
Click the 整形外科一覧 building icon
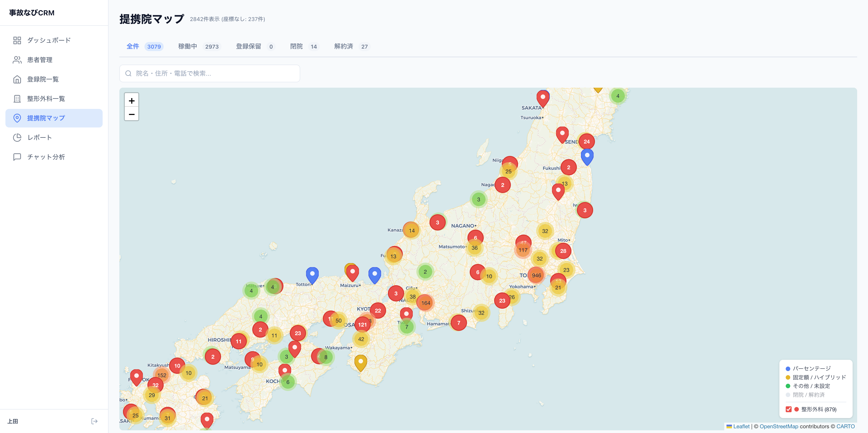coord(17,99)
